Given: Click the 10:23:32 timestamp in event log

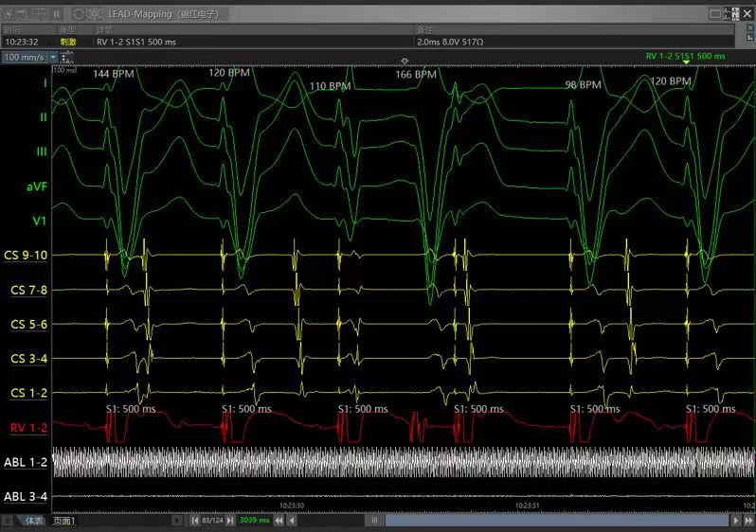Looking at the screenshot, I should (x=21, y=42).
